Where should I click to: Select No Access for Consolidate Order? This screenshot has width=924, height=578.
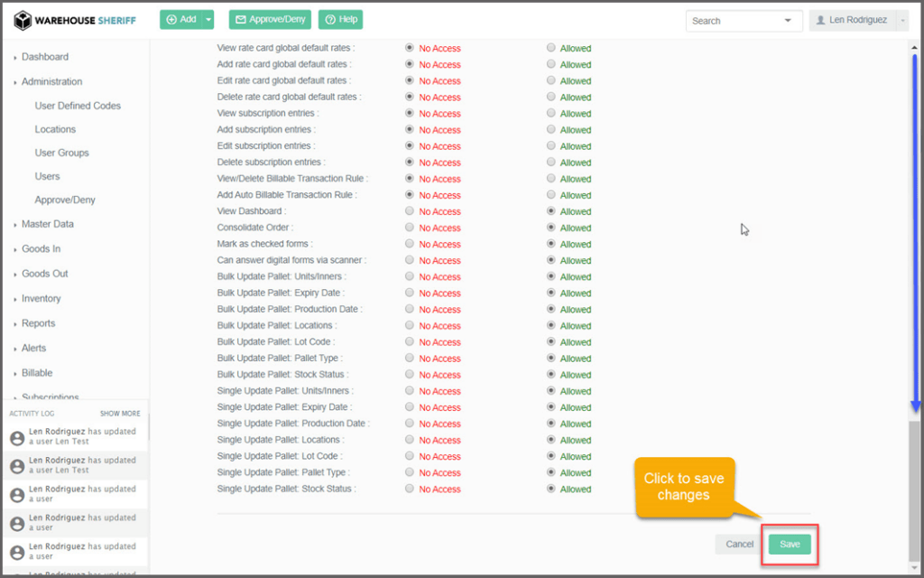pos(410,228)
